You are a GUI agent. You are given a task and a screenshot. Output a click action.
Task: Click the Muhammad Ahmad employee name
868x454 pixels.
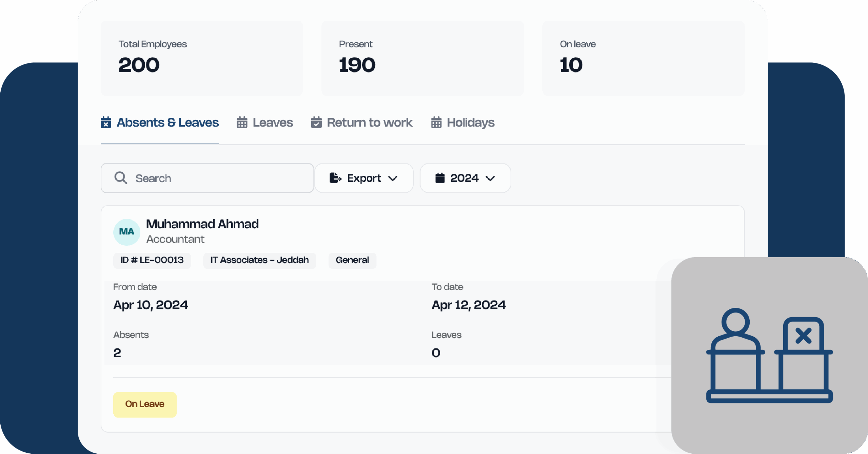[x=202, y=224]
